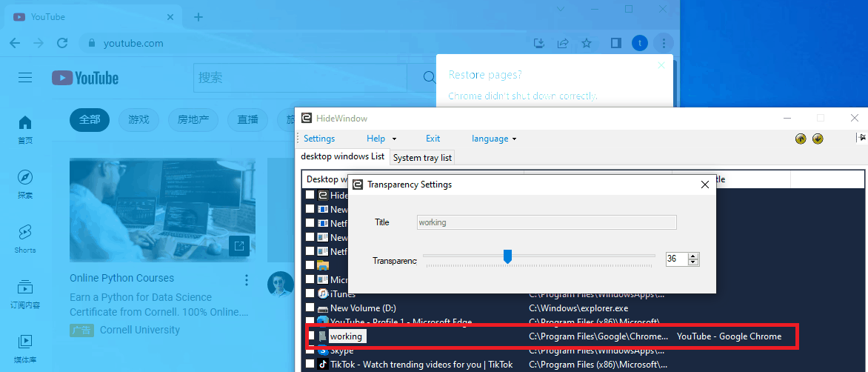Click the Title field showing working
The height and width of the screenshot is (372, 868).
pos(547,222)
